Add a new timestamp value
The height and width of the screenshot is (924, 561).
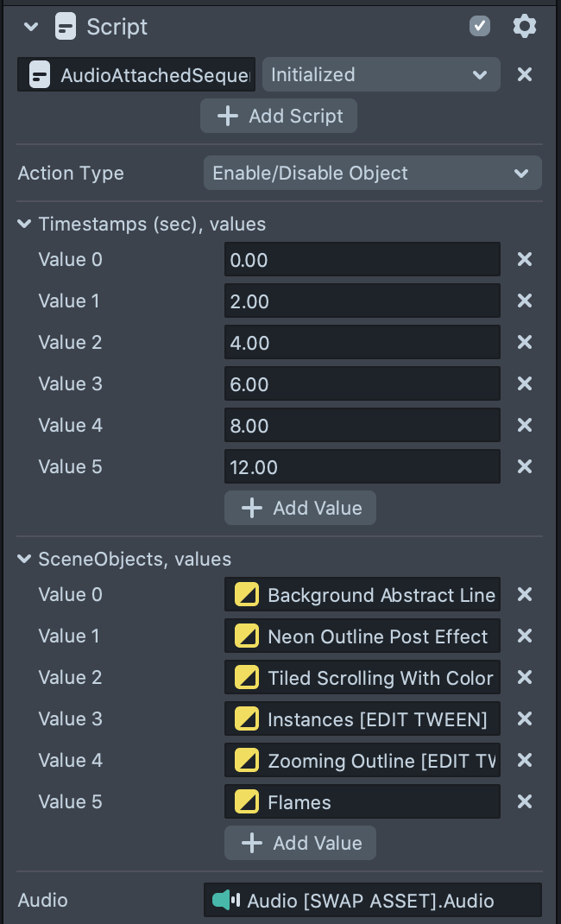(x=300, y=508)
